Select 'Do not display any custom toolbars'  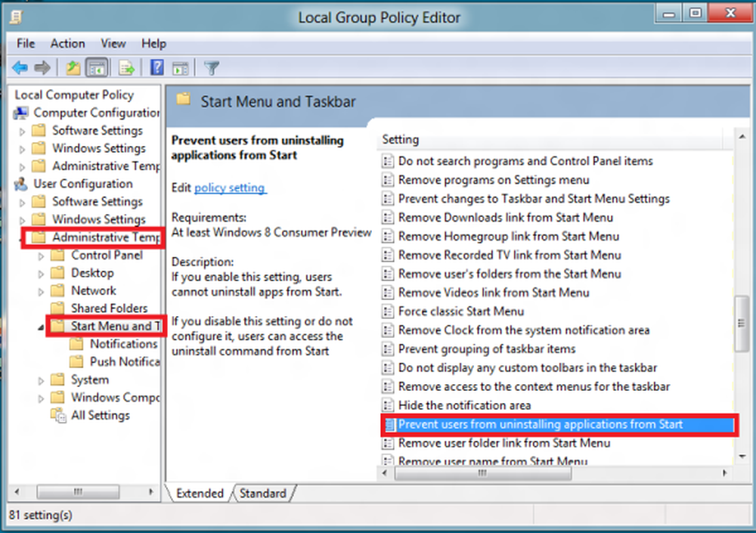click(x=528, y=368)
